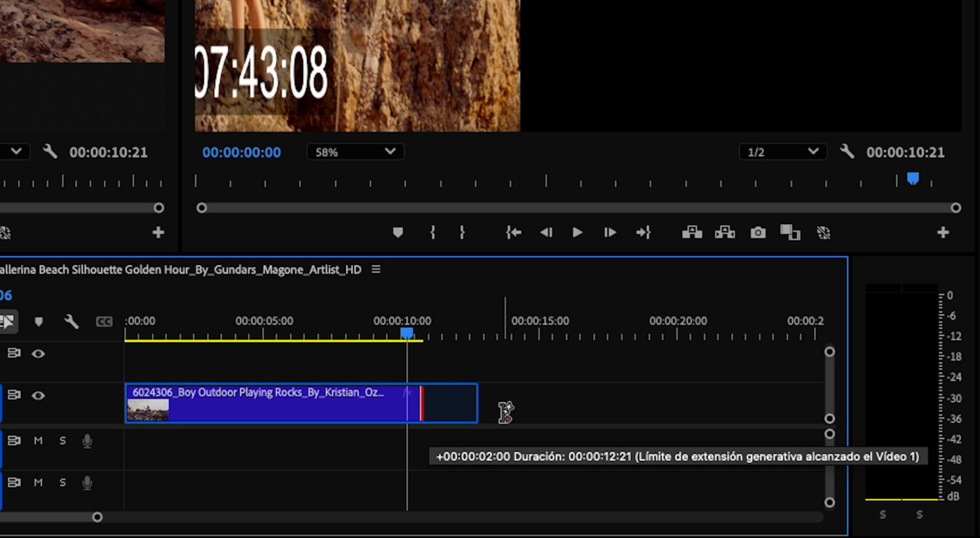Click the Add Button plus icon in Program Monitor
Screen dimensions: 980x538
[943, 232]
